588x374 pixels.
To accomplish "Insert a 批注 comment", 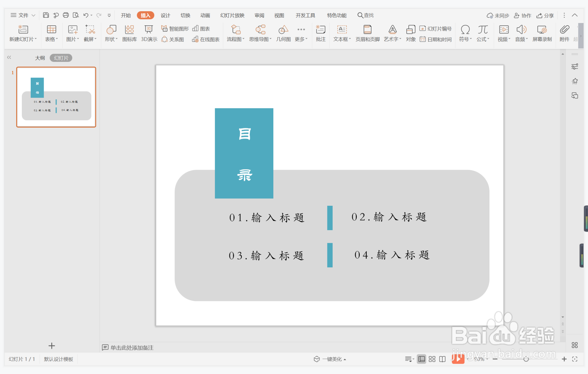I will [321, 33].
